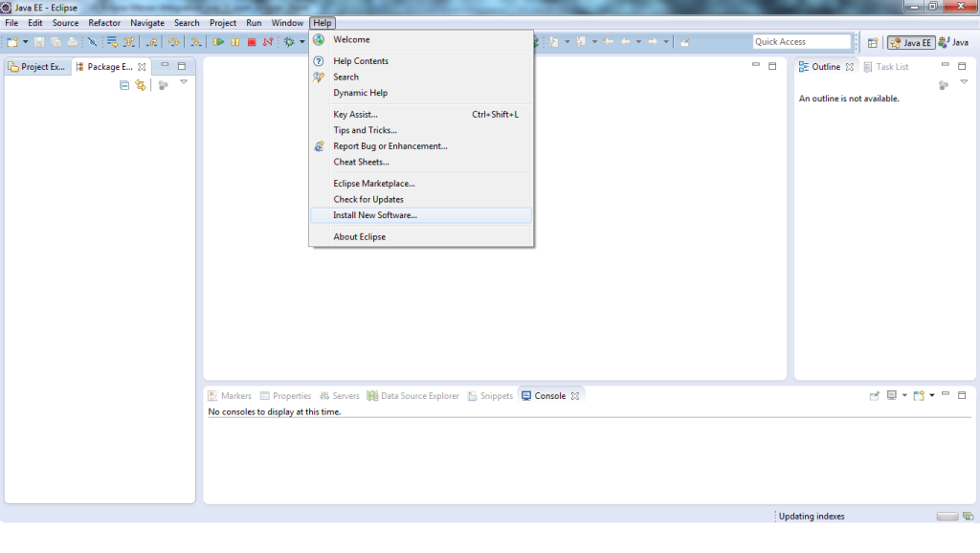Open the Next Annotation dropdown arrow
980x553 pixels.
568,42
